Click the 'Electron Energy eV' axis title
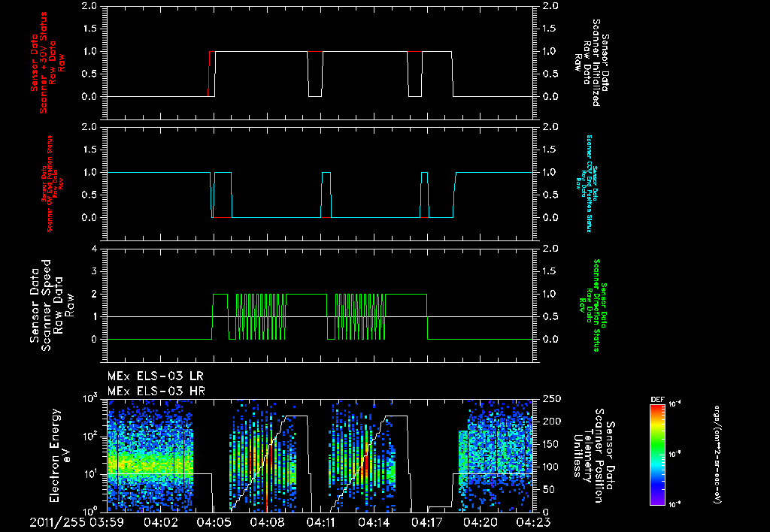This screenshot has height=532, width=770. pyautogui.click(x=60, y=455)
